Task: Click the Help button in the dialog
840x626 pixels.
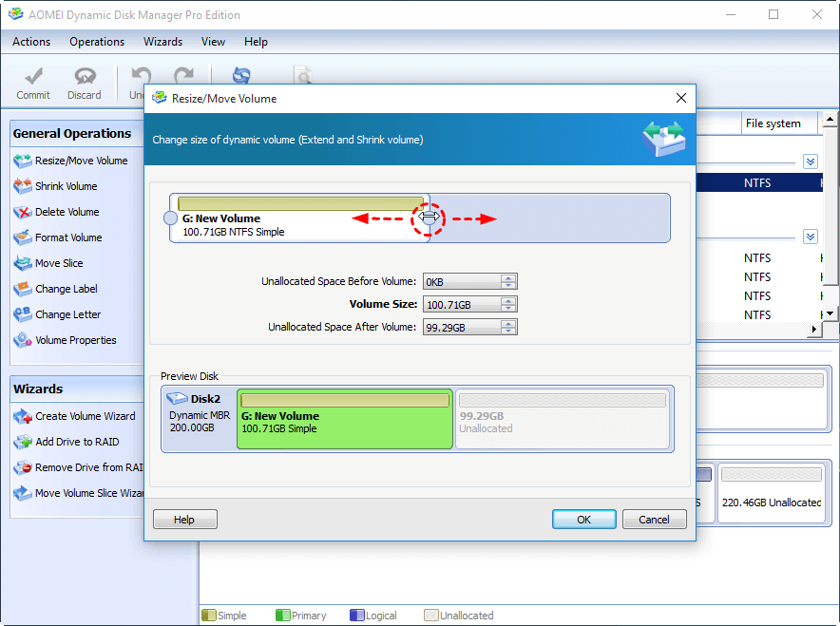Action: tap(185, 520)
